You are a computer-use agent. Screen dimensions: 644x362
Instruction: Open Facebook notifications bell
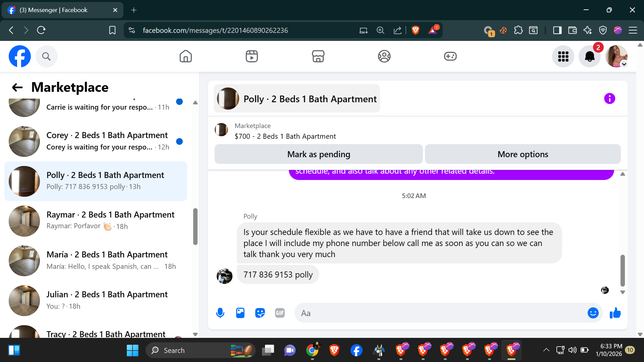coord(590,56)
